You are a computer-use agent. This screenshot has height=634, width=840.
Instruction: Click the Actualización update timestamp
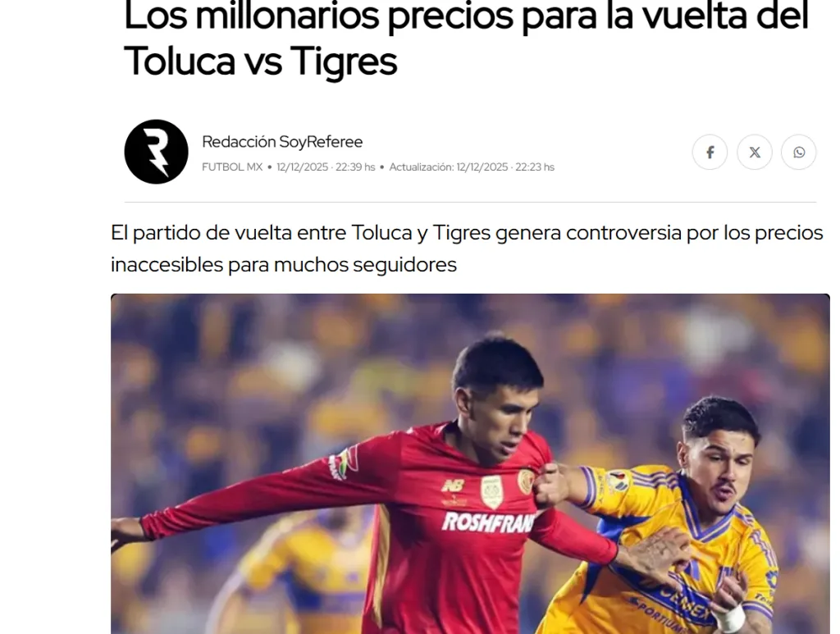[472, 167]
